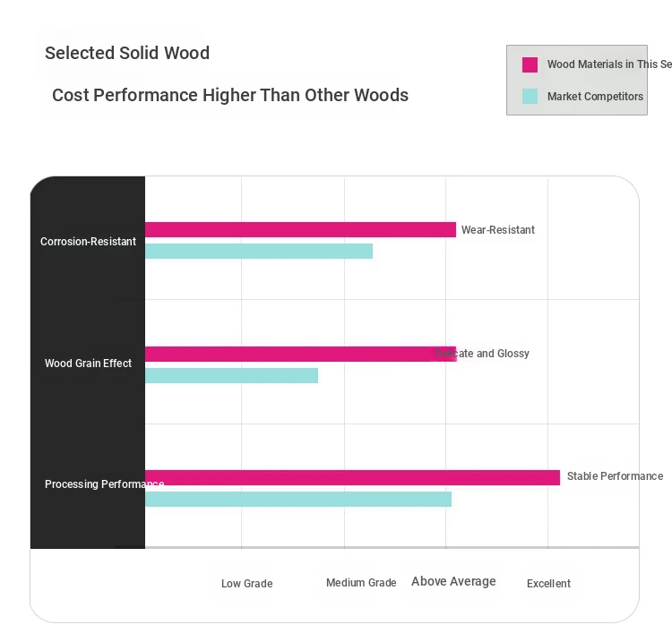The width and height of the screenshot is (672, 642).
Task: Click the teal Processing Performance bar
Action: click(x=297, y=500)
